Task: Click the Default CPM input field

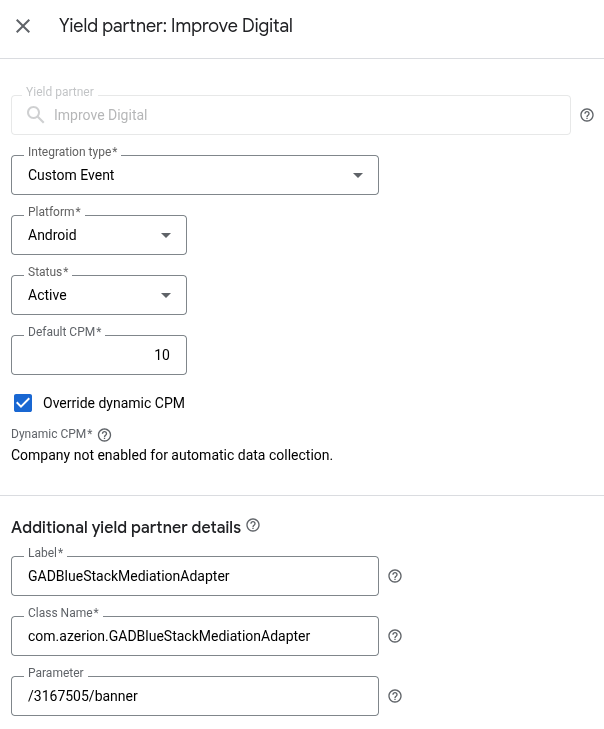Action: point(99,355)
